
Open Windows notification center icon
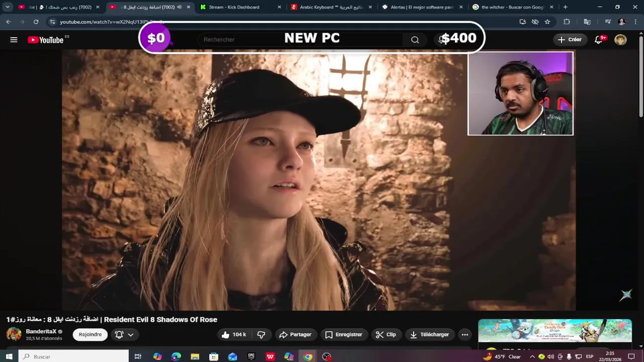[x=631, y=356]
